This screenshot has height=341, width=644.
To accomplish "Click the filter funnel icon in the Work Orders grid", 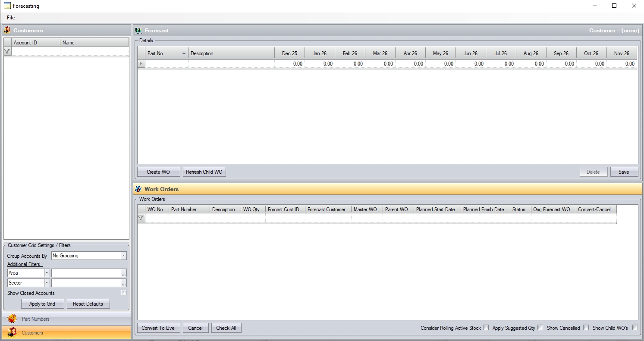I will coord(141,218).
